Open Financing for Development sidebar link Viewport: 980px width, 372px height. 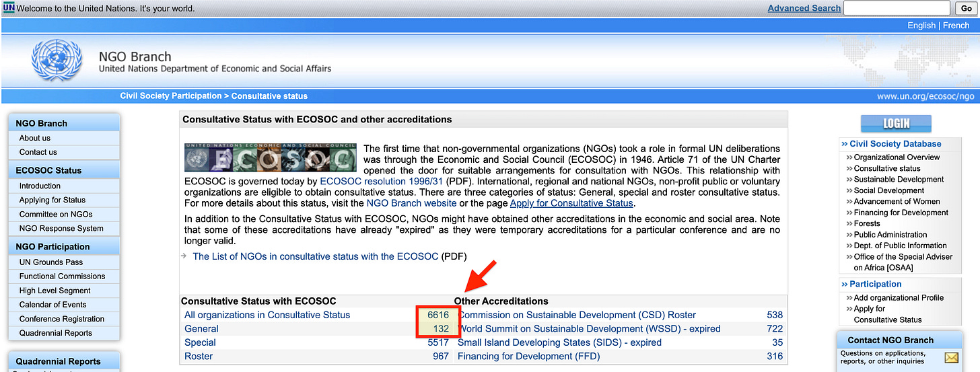901,213
